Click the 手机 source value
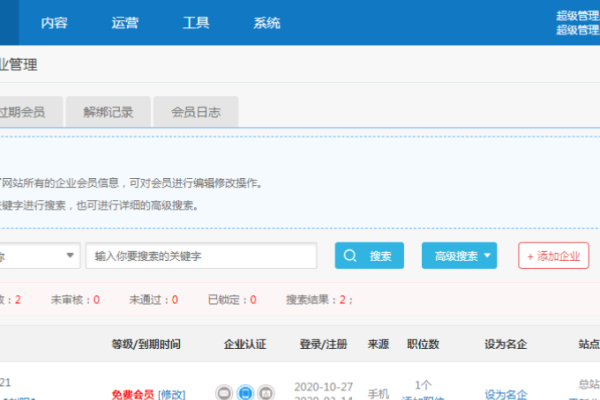This screenshot has height=400, width=600. pos(378,393)
